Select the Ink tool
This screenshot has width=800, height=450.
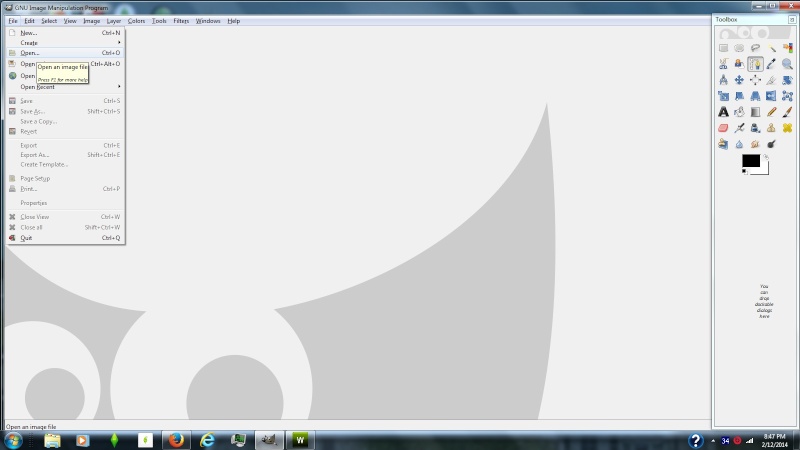pos(755,128)
